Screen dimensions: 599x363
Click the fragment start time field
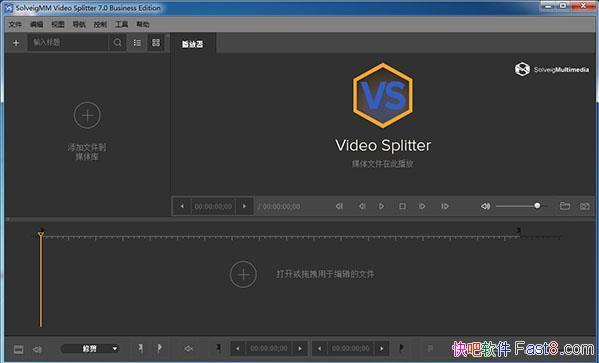tap(269, 348)
